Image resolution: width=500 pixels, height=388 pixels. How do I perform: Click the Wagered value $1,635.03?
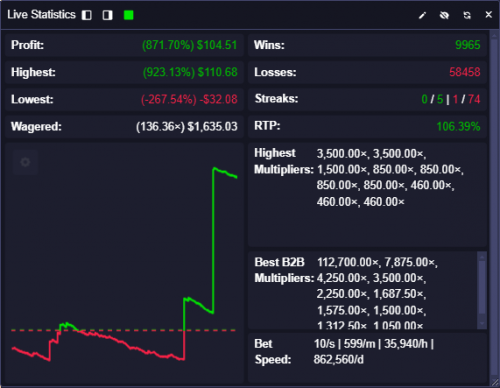click(x=212, y=127)
